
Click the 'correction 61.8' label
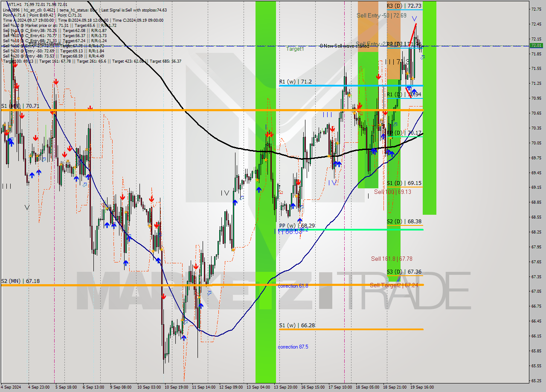coord(293,286)
